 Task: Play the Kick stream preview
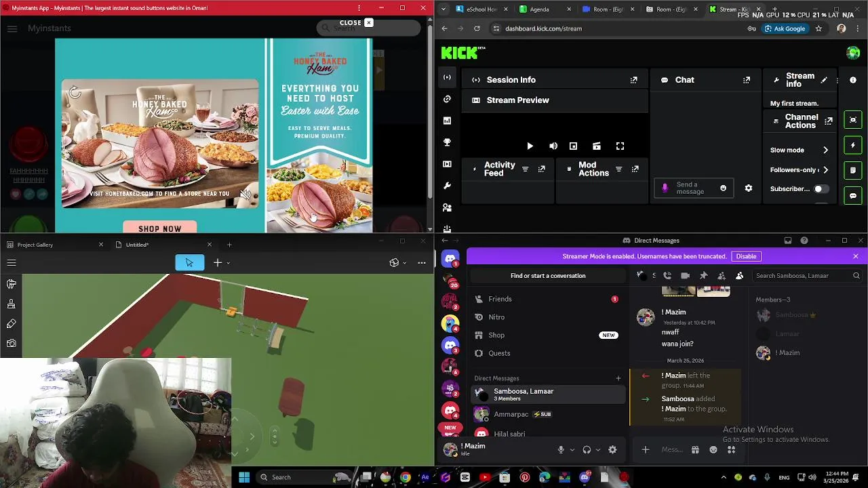click(530, 146)
